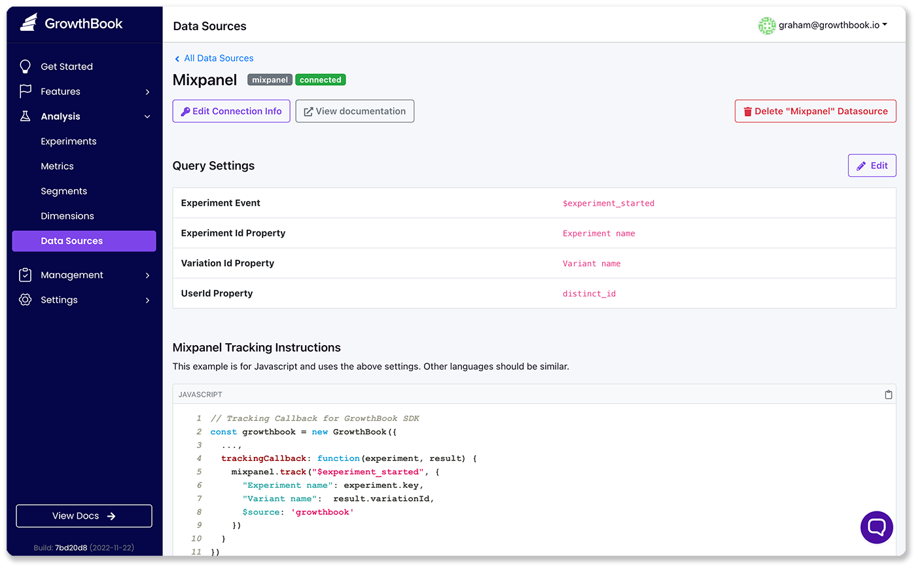924x571 pixels.
Task: Copy the JavaScript code with clipboard icon
Action: tap(888, 394)
